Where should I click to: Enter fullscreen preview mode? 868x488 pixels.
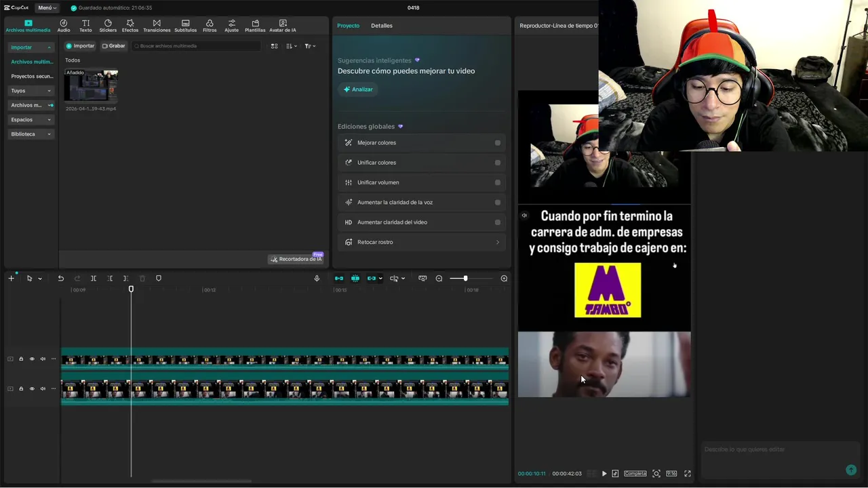coord(688,474)
